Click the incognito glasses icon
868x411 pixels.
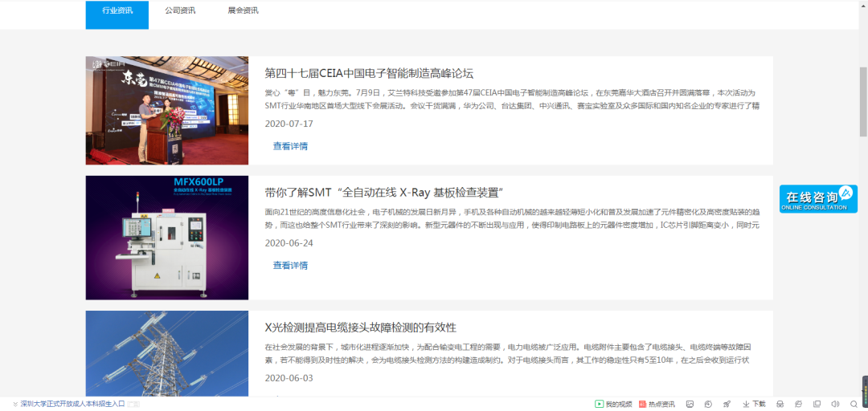coord(780,405)
